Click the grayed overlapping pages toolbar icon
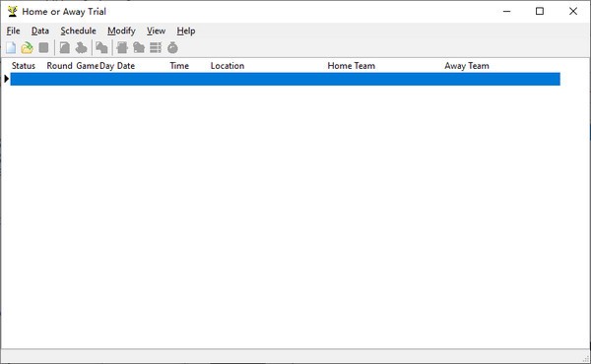The height and width of the screenshot is (364, 591). pos(101,48)
